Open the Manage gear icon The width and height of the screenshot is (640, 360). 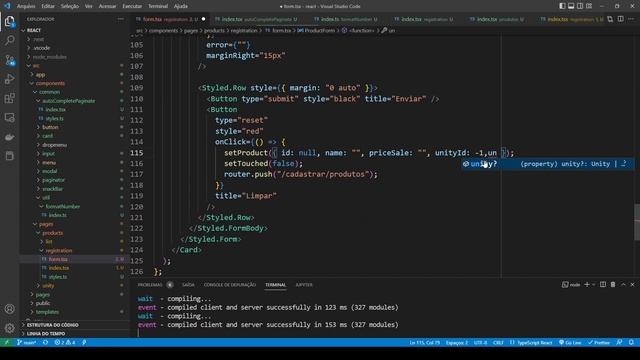click(x=9, y=328)
